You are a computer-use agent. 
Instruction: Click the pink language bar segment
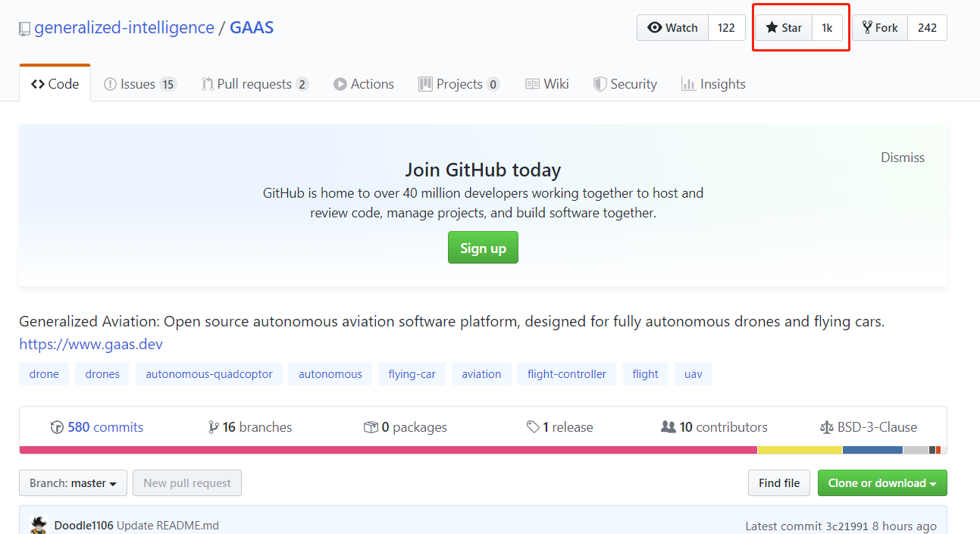(x=388, y=450)
